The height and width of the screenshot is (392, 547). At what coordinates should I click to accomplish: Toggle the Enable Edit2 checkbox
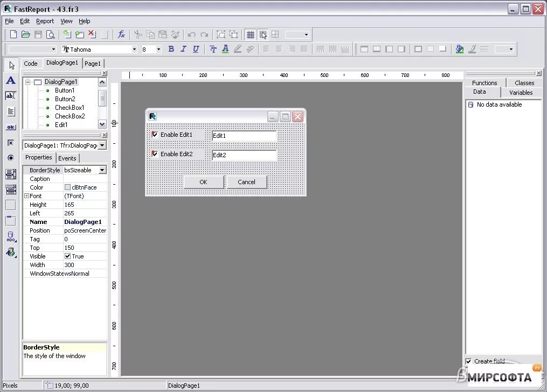pyautogui.click(x=155, y=153)
